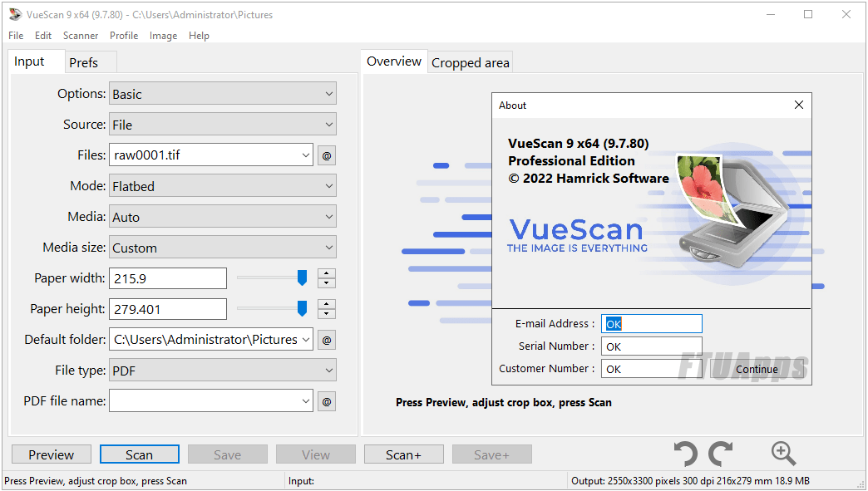868x491 pixels.
Task: Open the File type dropdown showing PDF
Action: click(223, 370)
